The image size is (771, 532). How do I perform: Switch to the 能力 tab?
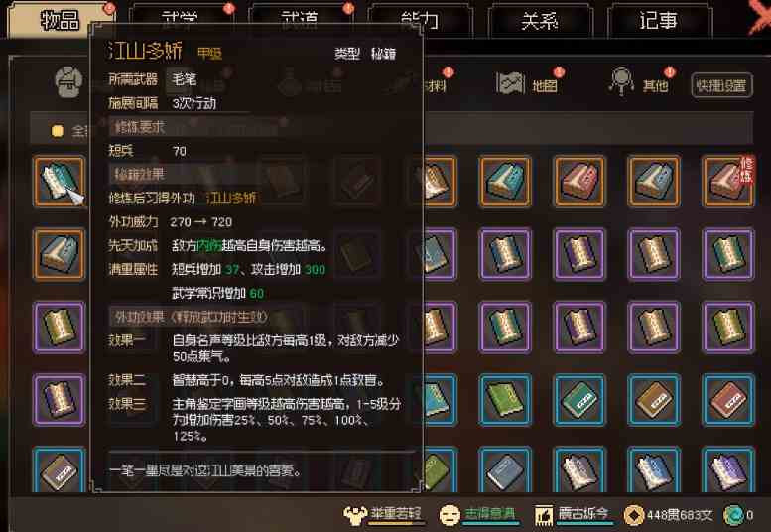pyautogui.click(x=421, y=20)
